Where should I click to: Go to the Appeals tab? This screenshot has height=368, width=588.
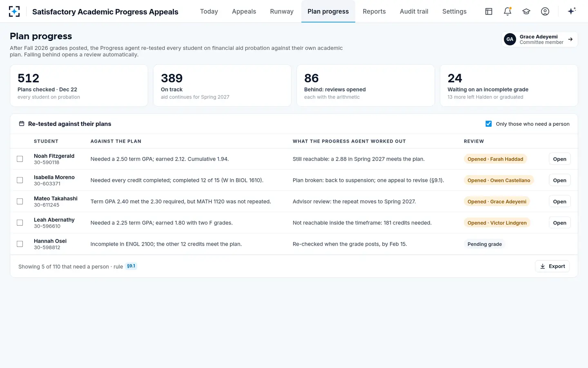(244, 11)
